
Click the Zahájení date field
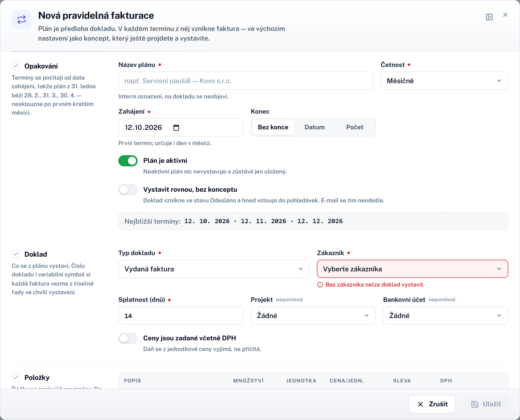pos(181,127)
